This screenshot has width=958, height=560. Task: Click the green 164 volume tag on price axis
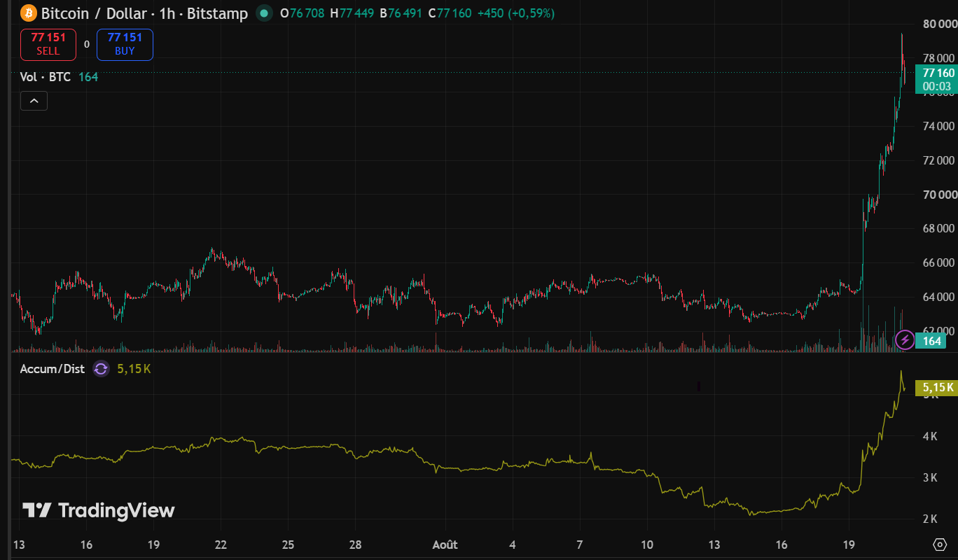[931, 341]
